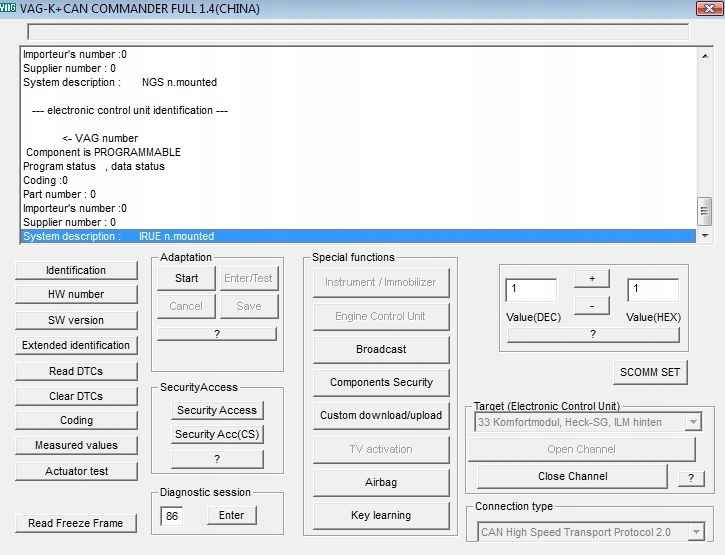Click Enter/Test in Adaptation
This screenshot has width=725, height=555.
pyautogui.click(x=249, y=278)
